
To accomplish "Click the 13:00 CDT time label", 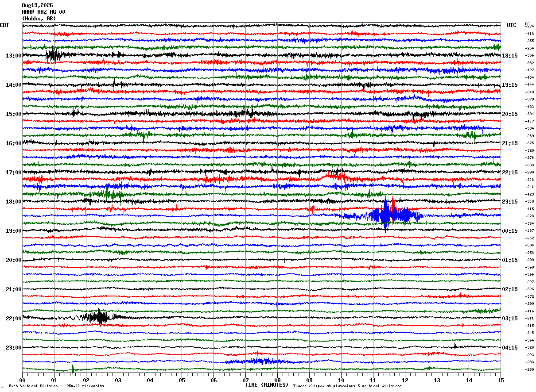I will click(x=13, y=56).
